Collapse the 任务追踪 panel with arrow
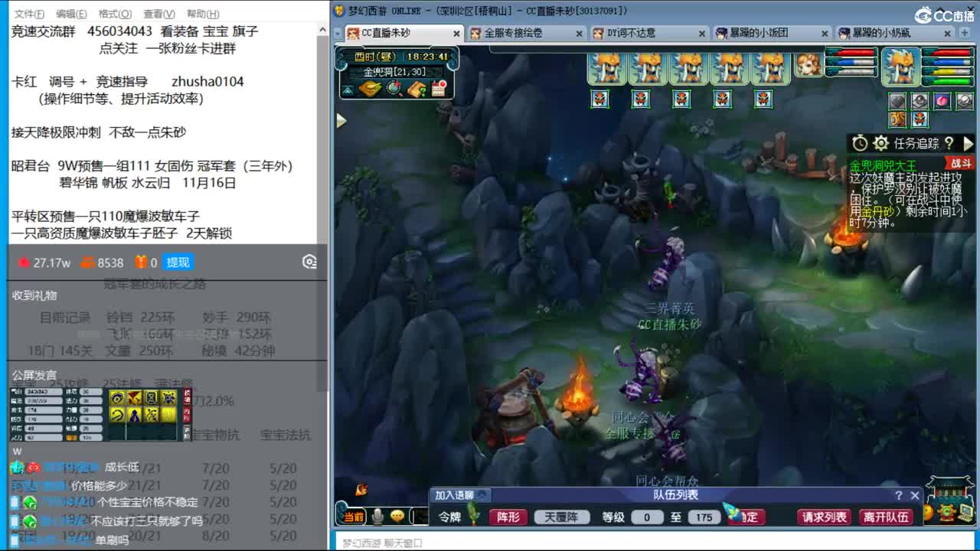The image size is (980, 551). [x=968, y=143]
